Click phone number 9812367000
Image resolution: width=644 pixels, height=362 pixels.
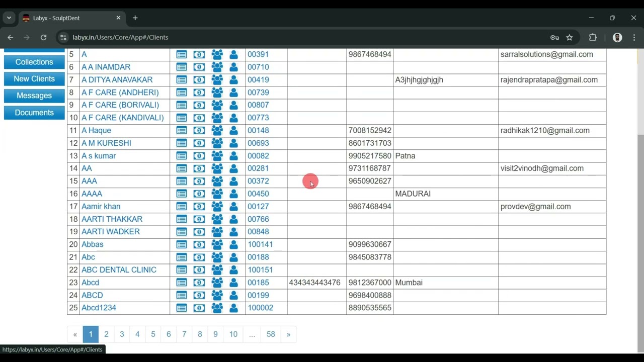coord(370,283)
